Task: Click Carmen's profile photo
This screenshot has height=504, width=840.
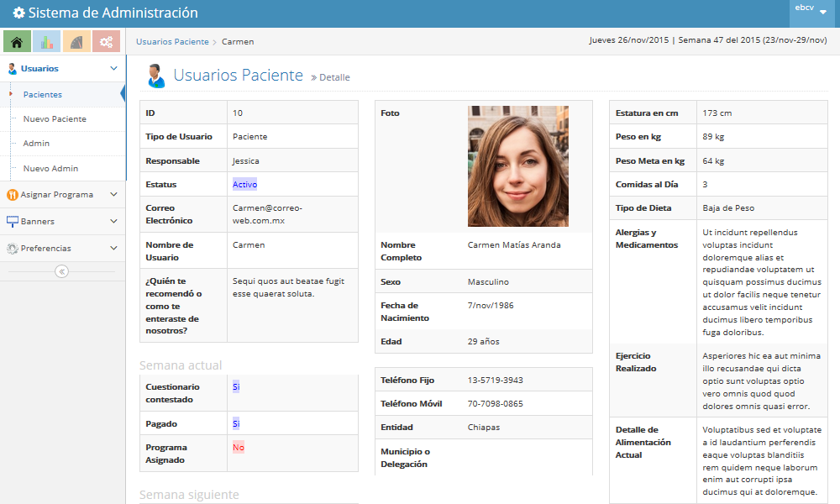Action: pos(517,166)
